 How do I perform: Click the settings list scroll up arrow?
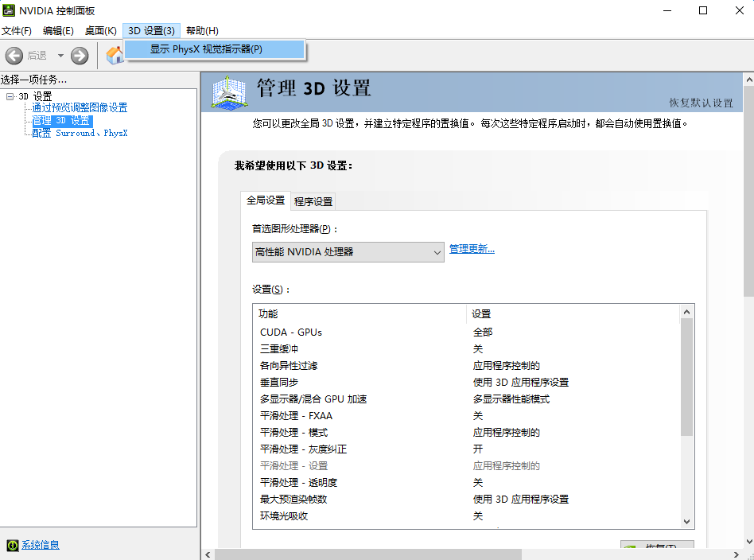click(686, 312)
